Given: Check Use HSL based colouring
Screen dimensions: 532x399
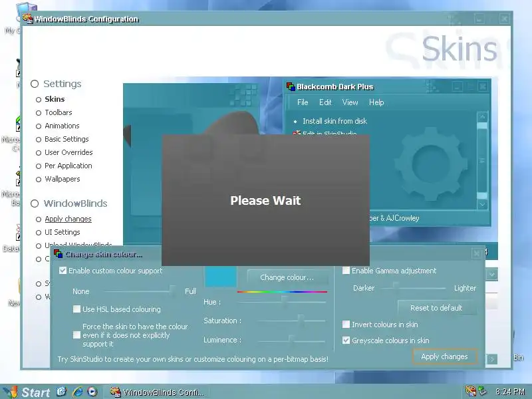Looking at the screenshot, I should (x=76, y=309).
